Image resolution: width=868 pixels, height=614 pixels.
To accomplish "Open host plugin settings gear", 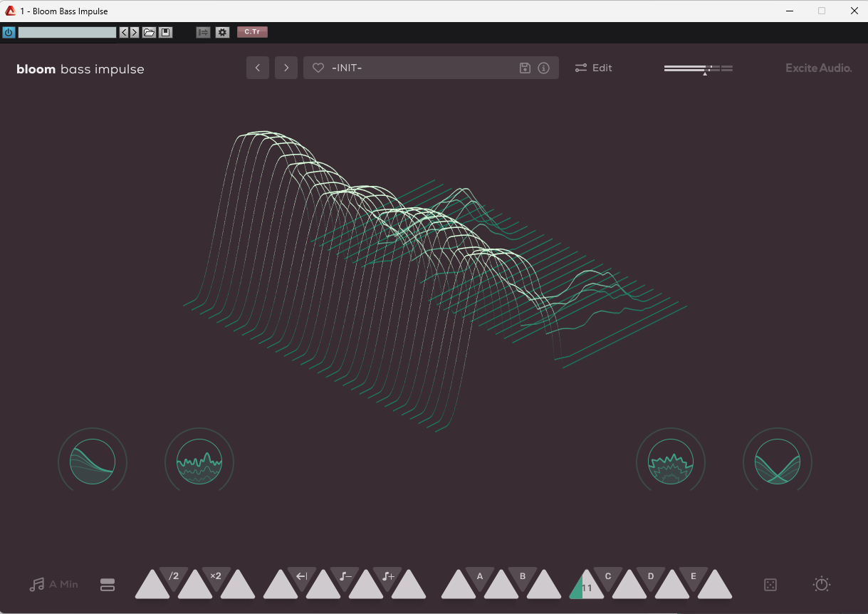I will [222, 32].
